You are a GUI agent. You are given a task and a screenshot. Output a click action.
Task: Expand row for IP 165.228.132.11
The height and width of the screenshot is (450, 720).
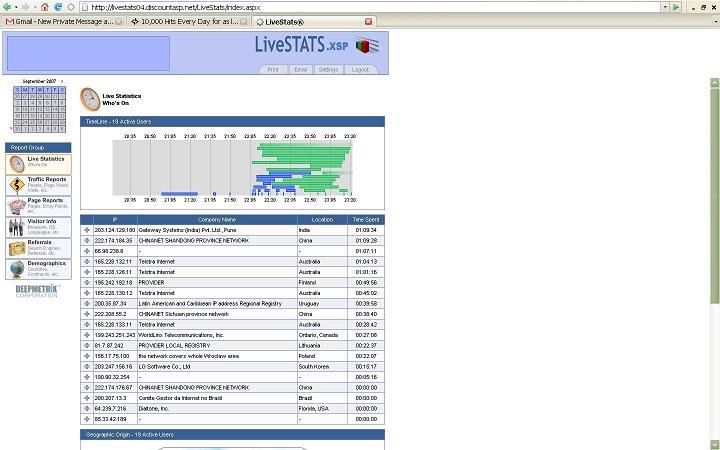(x=87, y=261)
